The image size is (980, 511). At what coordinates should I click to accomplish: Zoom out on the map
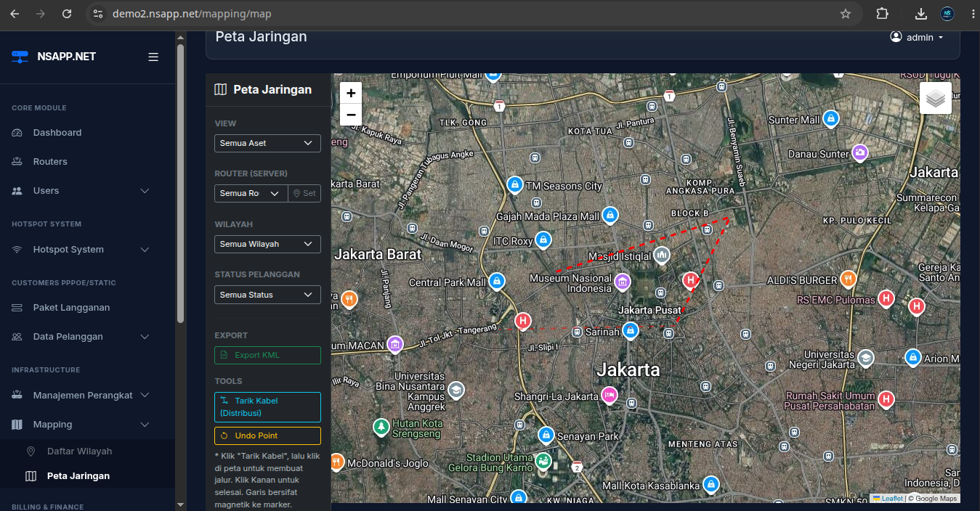[351, 115]
